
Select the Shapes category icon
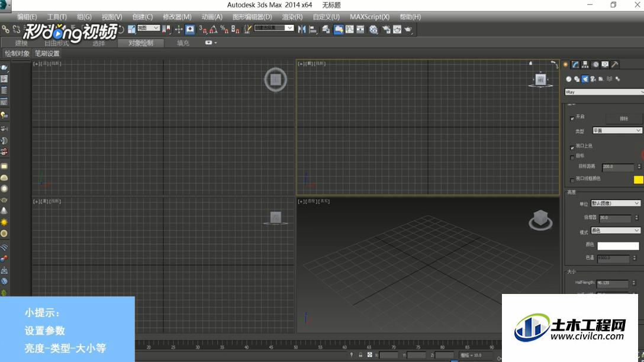coord(577,79)
